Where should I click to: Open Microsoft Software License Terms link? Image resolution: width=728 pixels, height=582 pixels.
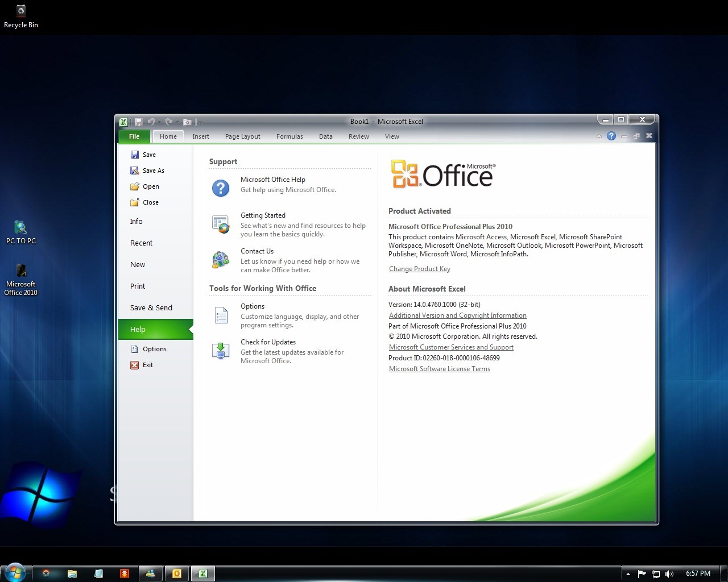coord(440,369)
